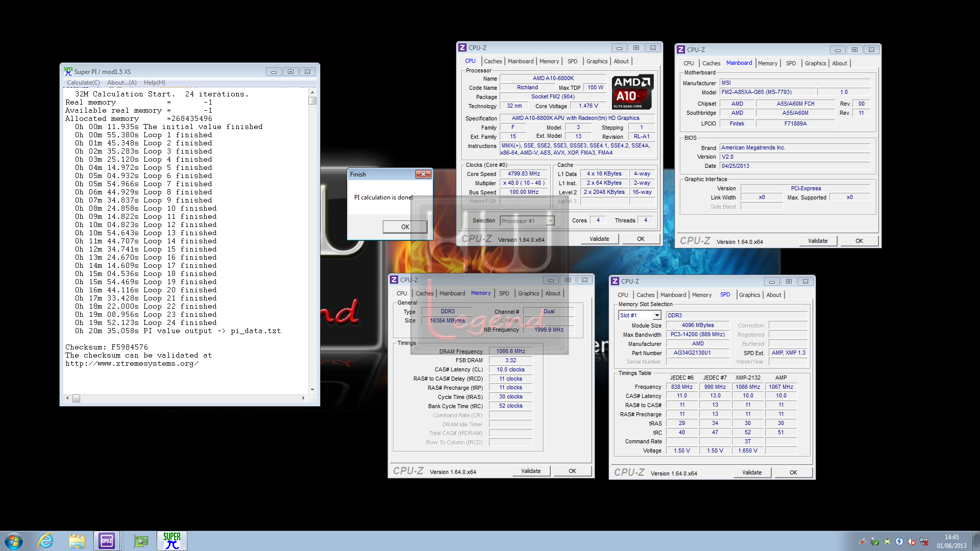This screenshot has height=551, width=980.
Task: Minimize the CPU-Z CPU window
Action: [x=619, y=48]
